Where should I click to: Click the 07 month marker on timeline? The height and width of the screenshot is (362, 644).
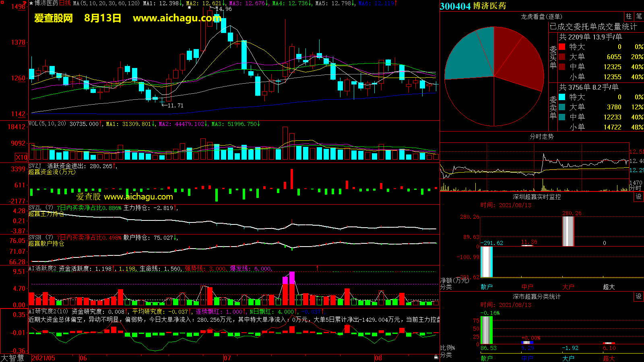pyautogui.click(x=227, y=358)
